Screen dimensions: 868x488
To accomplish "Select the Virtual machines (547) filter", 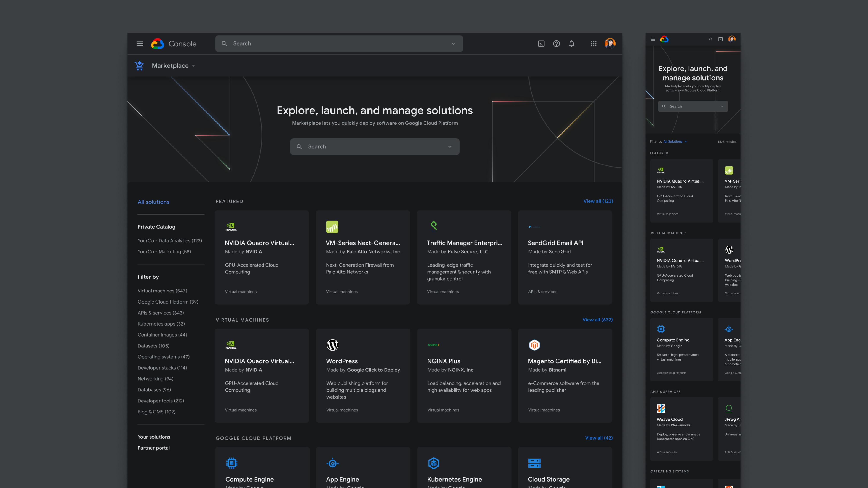I will pyautogui.click(x=162, y=291).
